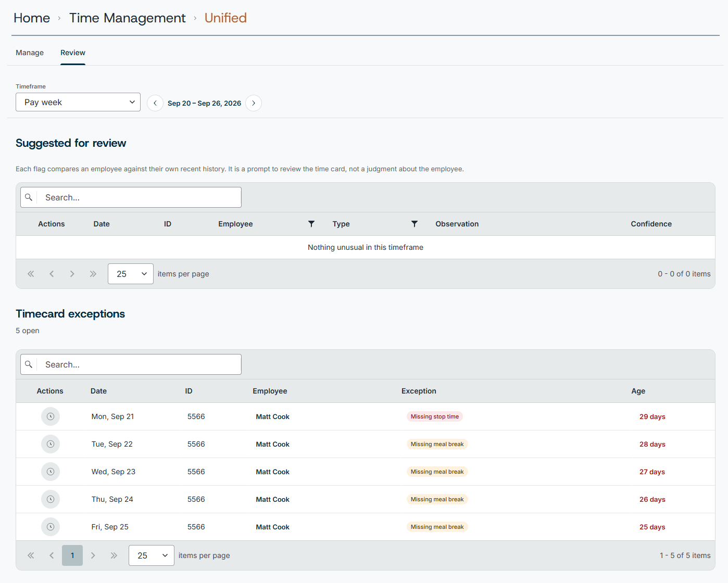Expand the Pay week timeframe dropdown
The height and width of the screenshot is (583, 728).
pyautogui.click(x=78, y=102)
